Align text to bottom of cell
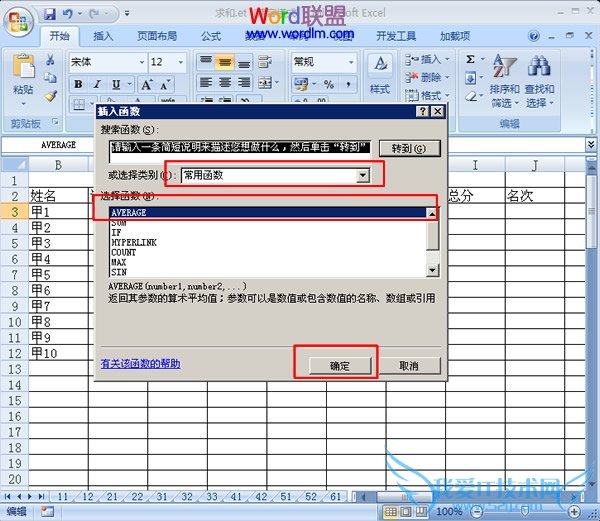The image size is (600, 521). 244,62
